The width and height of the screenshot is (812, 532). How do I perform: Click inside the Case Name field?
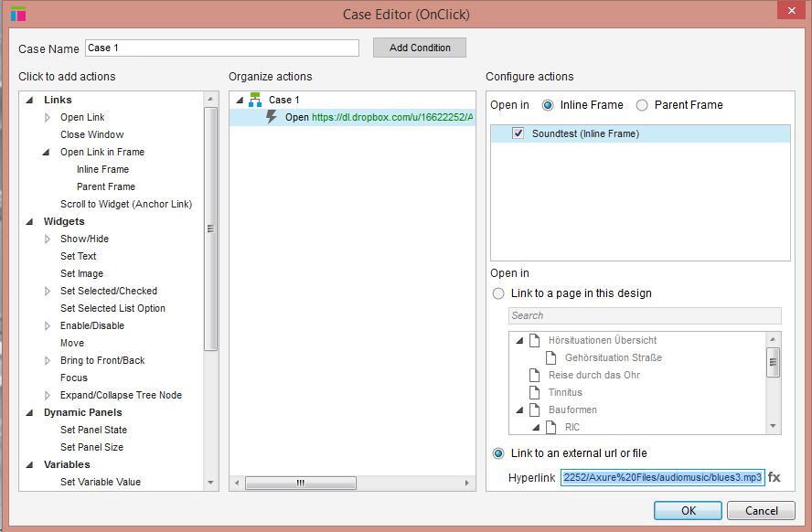click(221, 48)
